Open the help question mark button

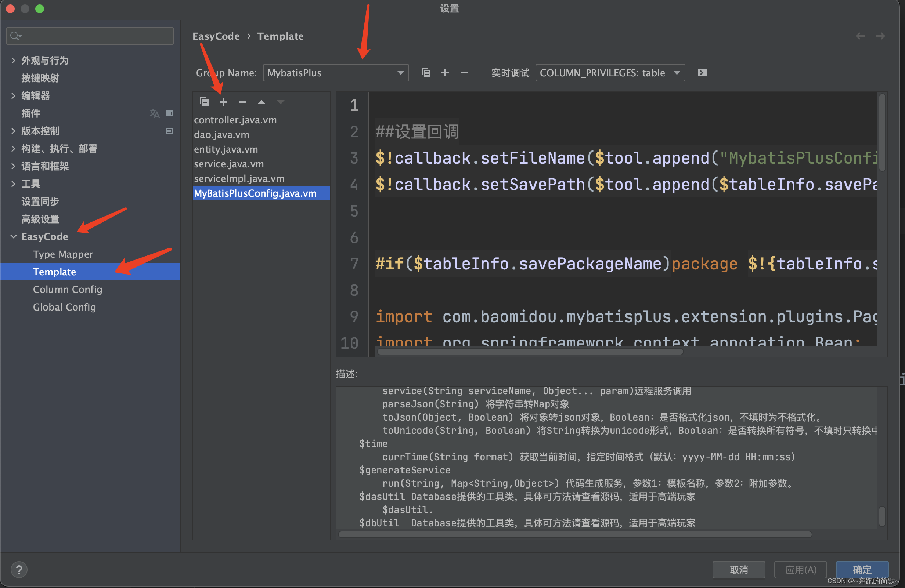click(19, 569)
